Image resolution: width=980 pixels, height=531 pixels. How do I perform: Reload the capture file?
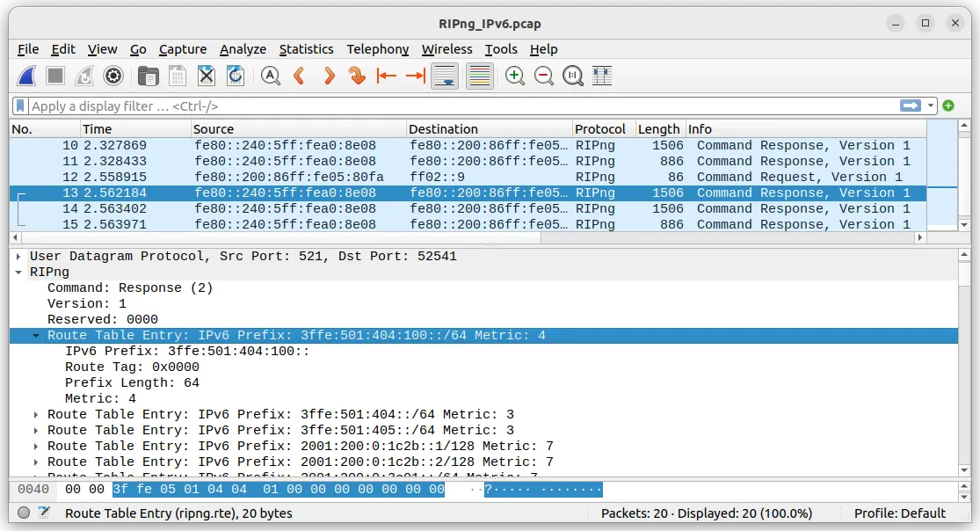pyautogui.click(x=236, y=76)
